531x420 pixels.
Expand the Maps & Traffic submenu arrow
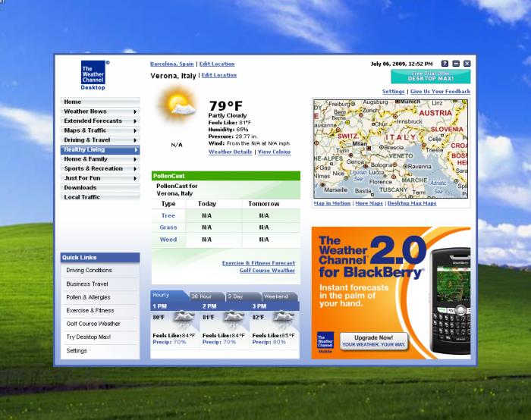coord(135,130)
